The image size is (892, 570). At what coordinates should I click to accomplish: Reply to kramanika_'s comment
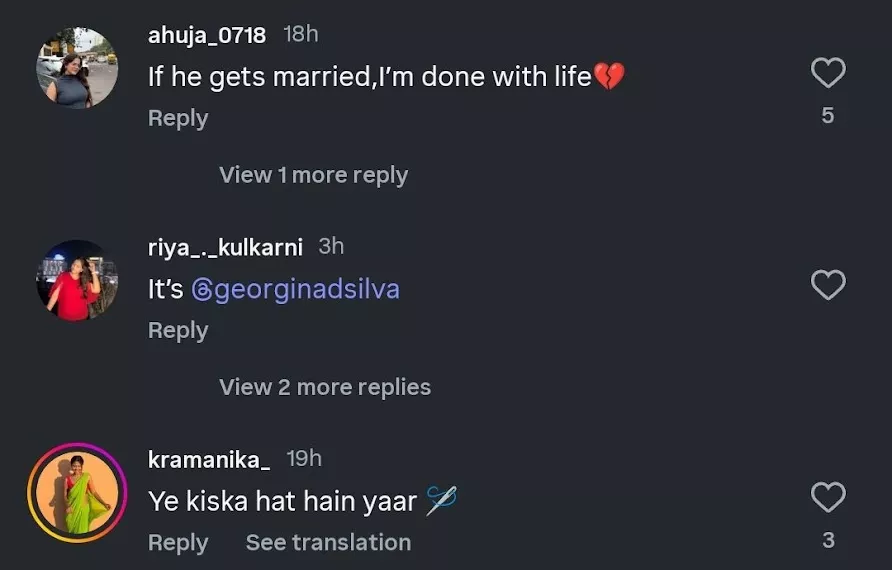pyautogui.click(x=178, y=542)
